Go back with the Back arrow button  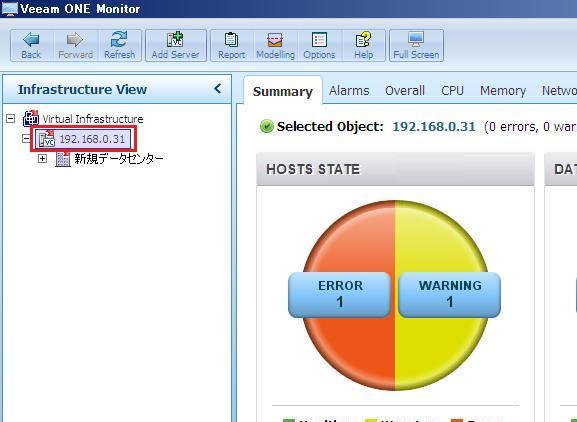[x=32, y=46]
